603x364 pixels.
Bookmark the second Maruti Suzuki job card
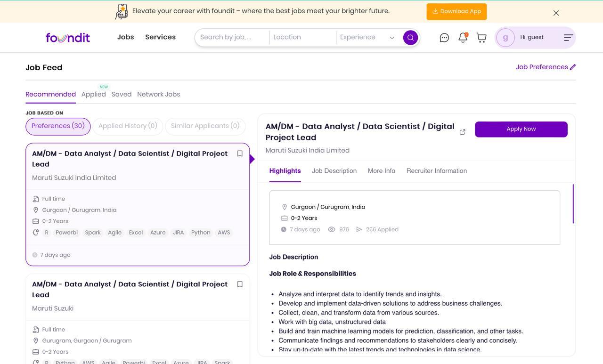tap(240, 284)
